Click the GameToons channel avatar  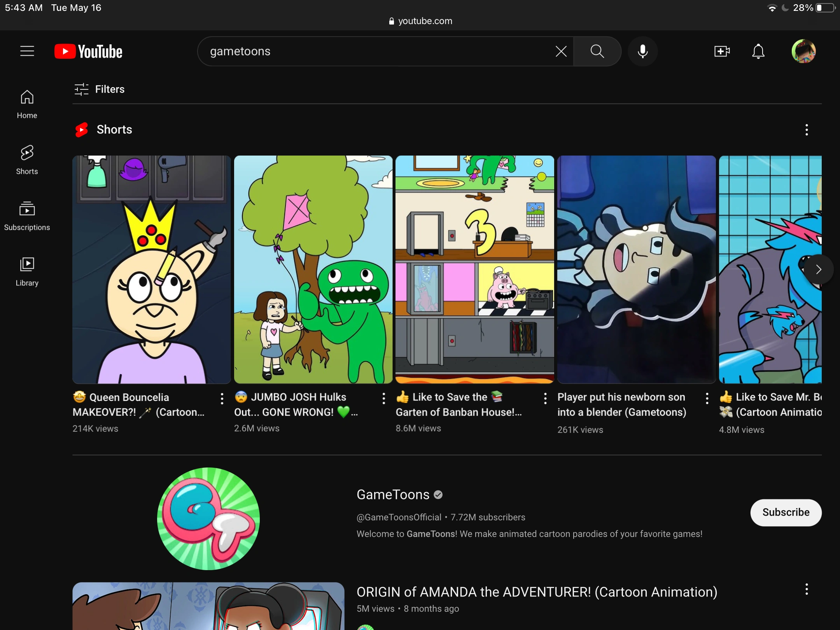pyautogui.click(x=208, y=519)
